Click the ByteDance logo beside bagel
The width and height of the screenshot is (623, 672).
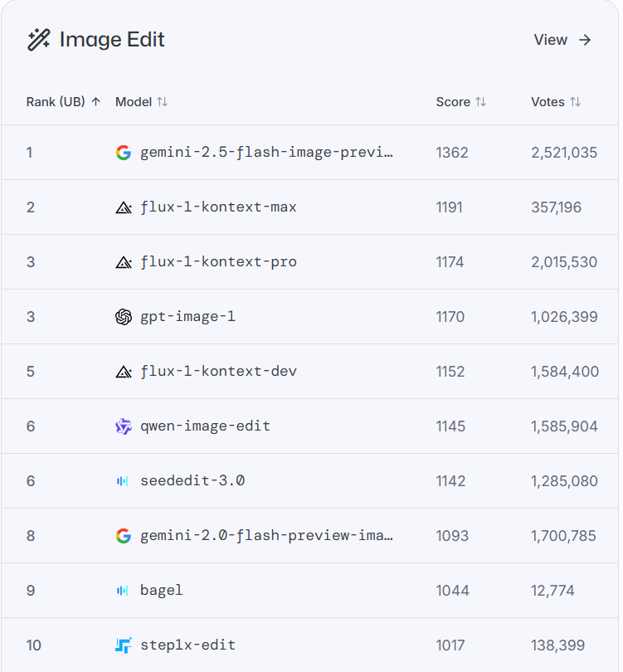[x=123, y=591]
